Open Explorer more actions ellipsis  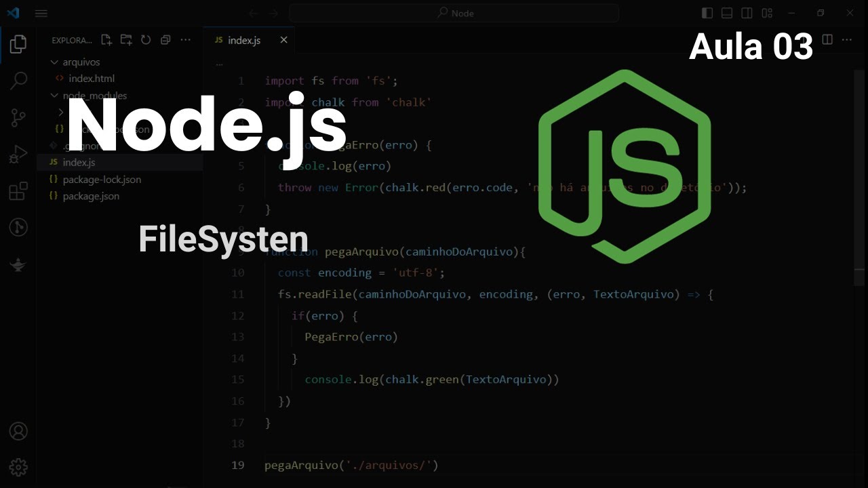(x=186, y=40)
